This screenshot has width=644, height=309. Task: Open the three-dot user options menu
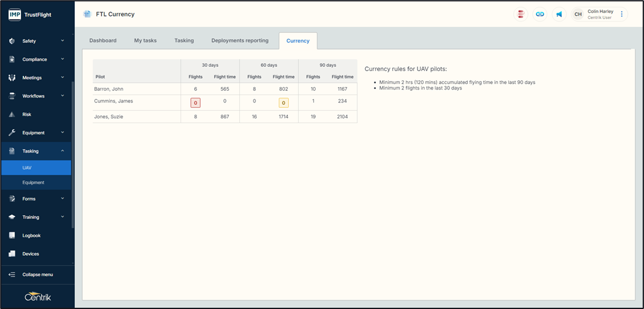coord(622,14)
